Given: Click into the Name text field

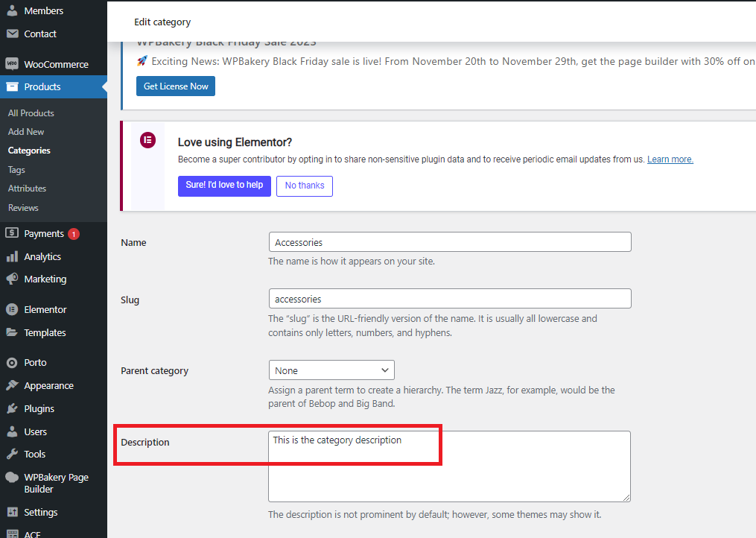Looking at the screenshot, I should (450, 242).
